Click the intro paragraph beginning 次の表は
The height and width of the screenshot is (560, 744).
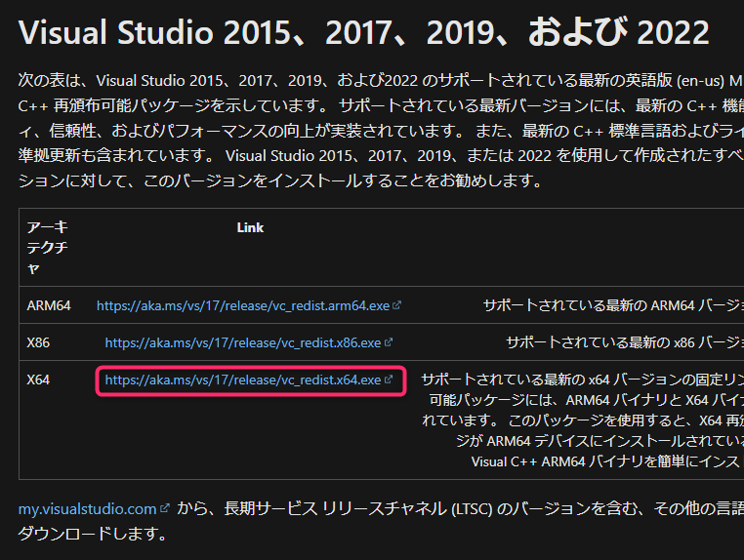pyautogui.click(x=381, y=131)
